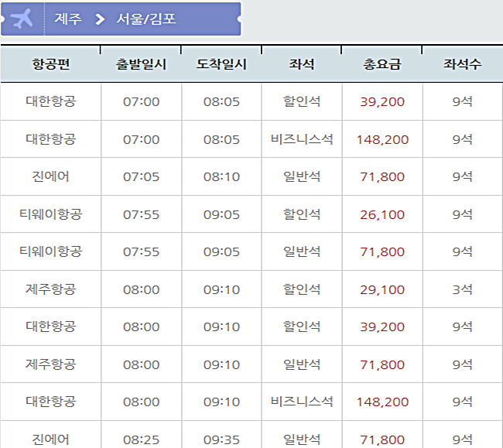Select 71,800 fare in the 08:25 진에어 row
The height and width of the screenshot is (448, 503).
(382, 440)
